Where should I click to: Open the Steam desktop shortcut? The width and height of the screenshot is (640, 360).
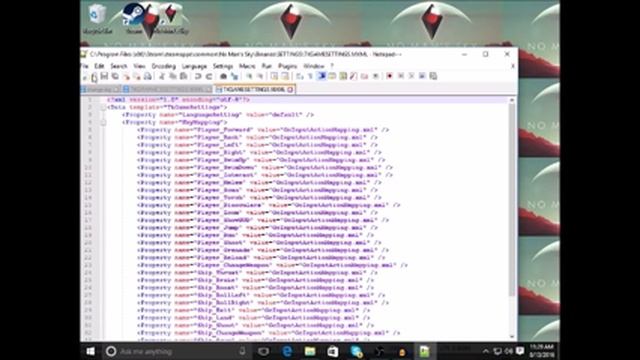point(134,18)
